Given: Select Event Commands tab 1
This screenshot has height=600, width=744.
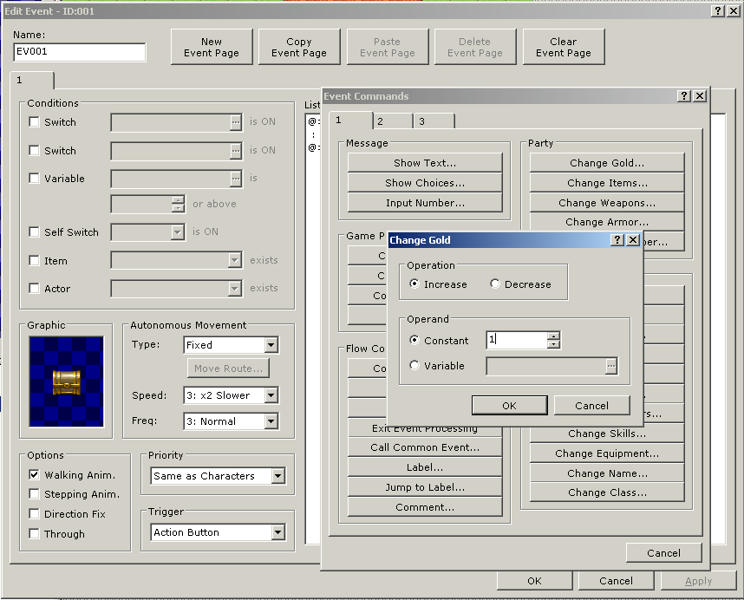Looking at the screenshot, I should pyautogui.click(x=351, y=120).
